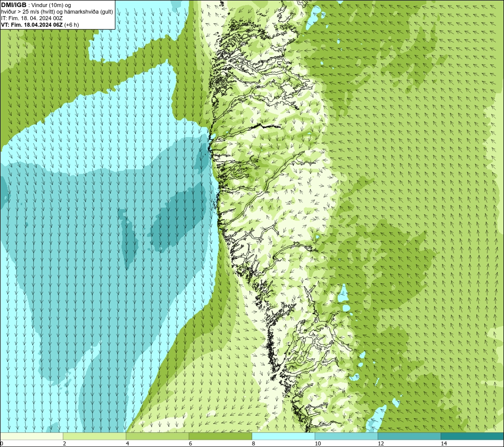Click the 'hviður > 25 m/s (hvítt)' legend line

pyautogui.click(x=57, y=12)
